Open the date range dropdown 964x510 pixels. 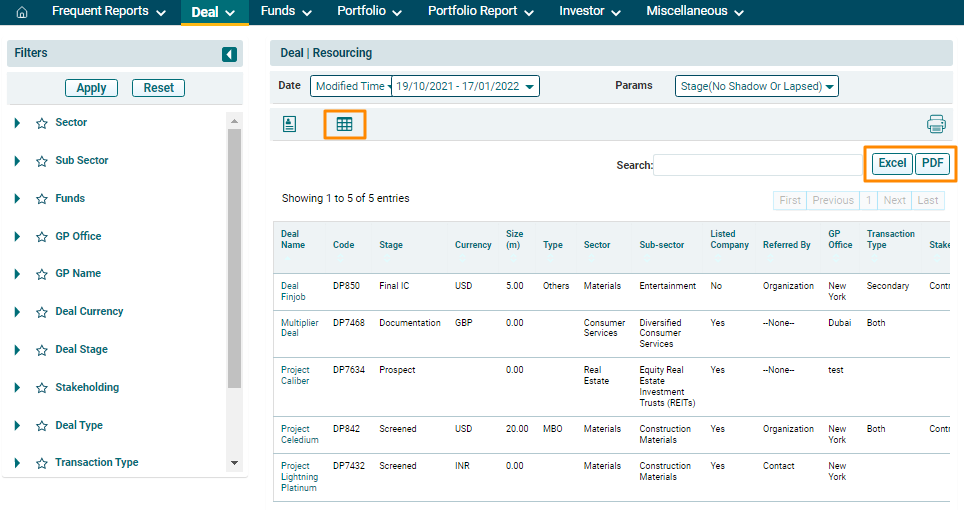466,86
